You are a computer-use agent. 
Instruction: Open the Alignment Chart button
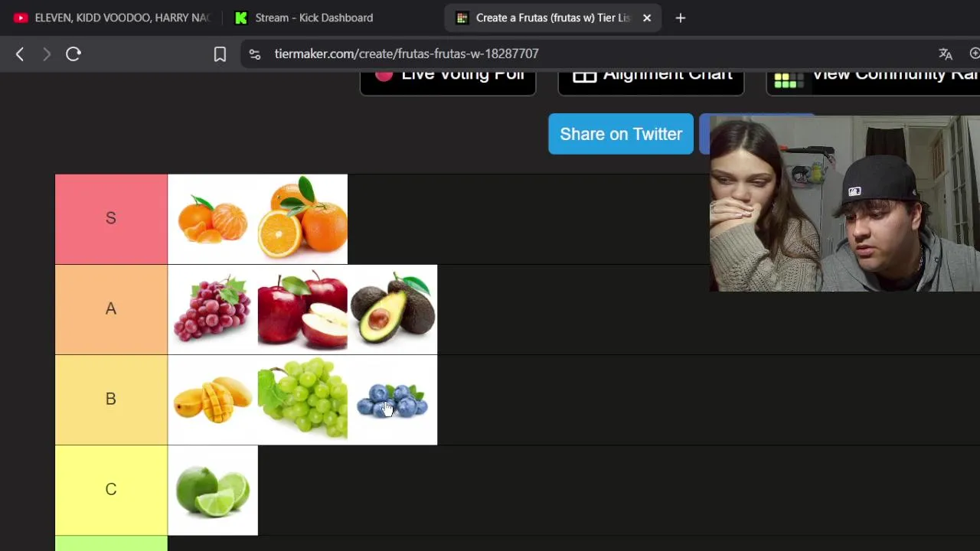point(651,79)
